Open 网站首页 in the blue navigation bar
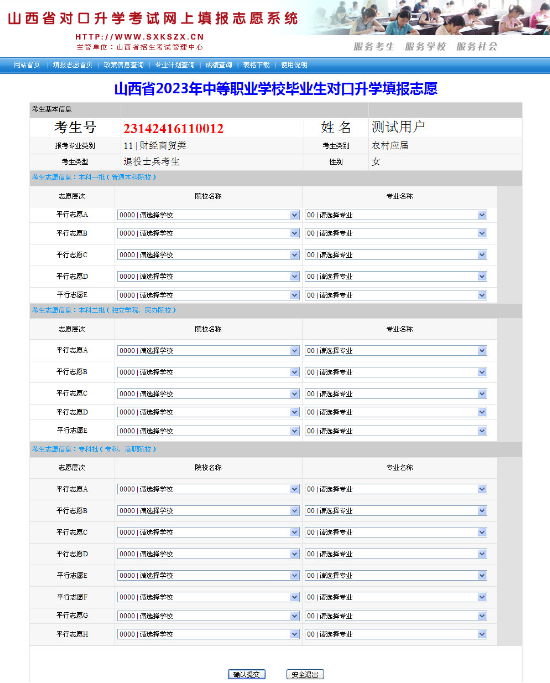The image size is (550, 683). coord(27,65)
